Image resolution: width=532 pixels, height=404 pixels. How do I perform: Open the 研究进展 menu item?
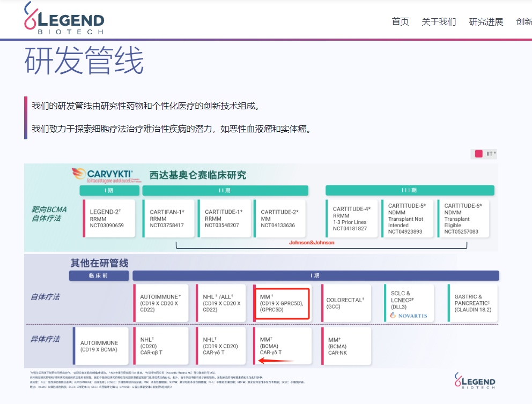(486, 21)
